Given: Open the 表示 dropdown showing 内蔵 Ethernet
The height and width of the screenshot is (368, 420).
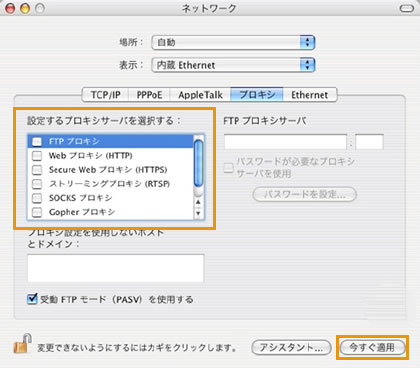Looking at the screenshot, I should click(x=233, y=65).
